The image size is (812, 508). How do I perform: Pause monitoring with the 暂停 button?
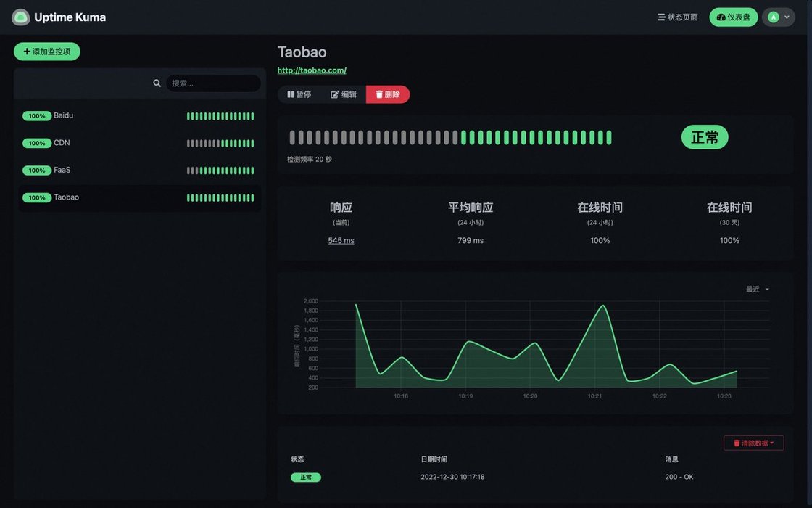tap(299, 94)
